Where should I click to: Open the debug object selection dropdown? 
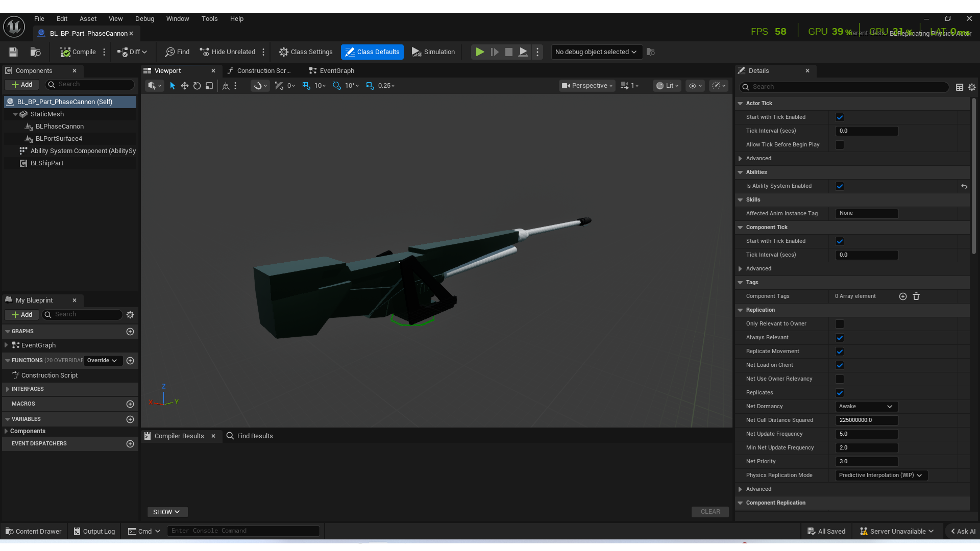click(596, 52)
